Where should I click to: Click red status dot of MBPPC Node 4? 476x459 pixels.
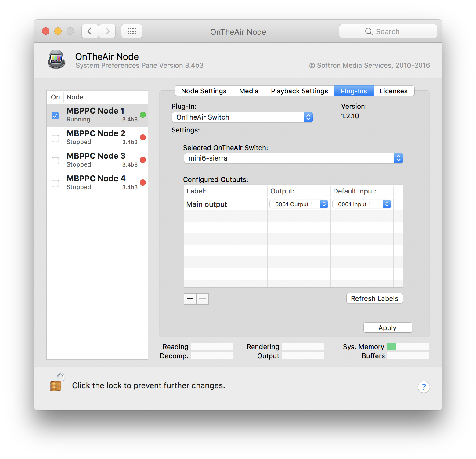point(143,183)
